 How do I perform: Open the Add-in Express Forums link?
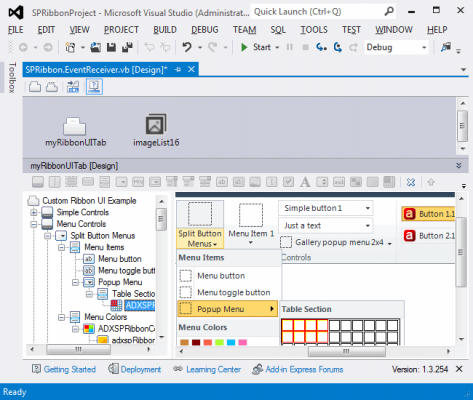point(304,369)
